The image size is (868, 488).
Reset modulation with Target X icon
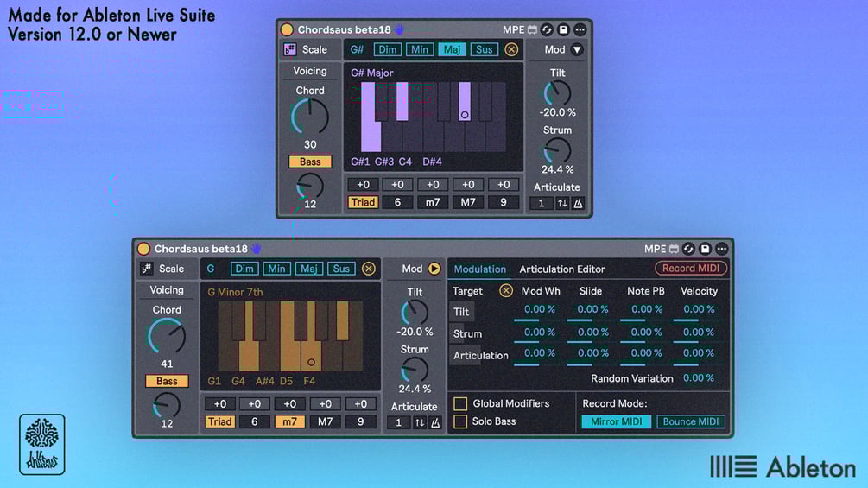tap(505, 290)
